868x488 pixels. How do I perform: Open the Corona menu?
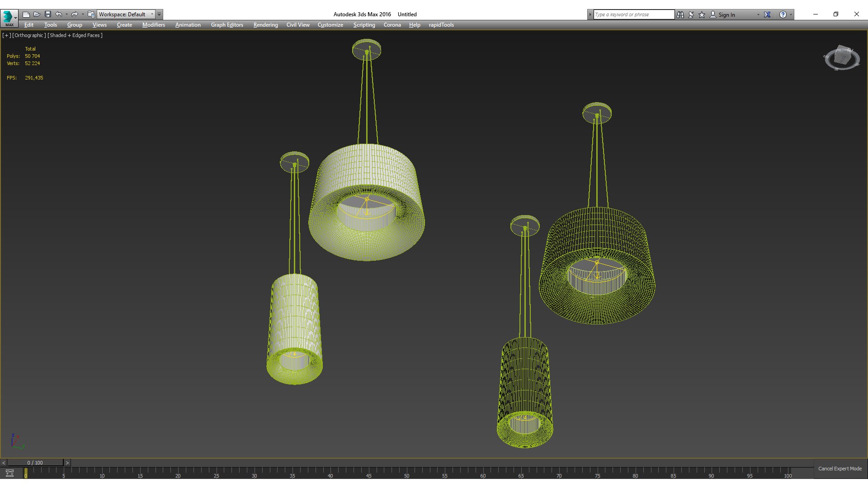(x=392, y=25)
